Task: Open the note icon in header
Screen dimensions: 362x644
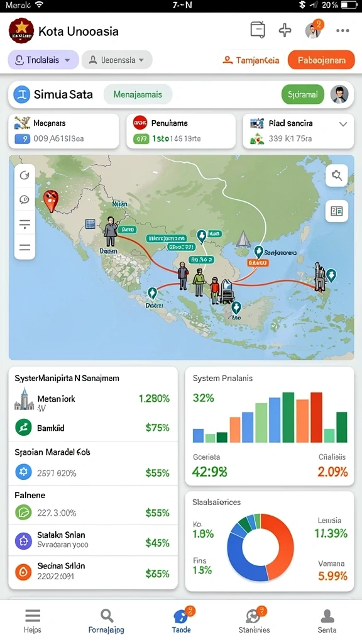Action: [x=257, y=30]
